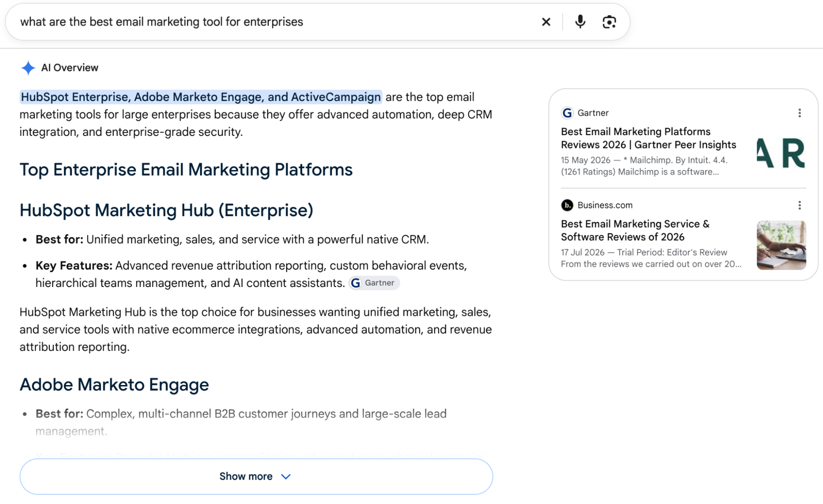This screenshot has height=504, width=823.
Task: Click the AI Overview sparkle icon
Action: click(28, 68)
